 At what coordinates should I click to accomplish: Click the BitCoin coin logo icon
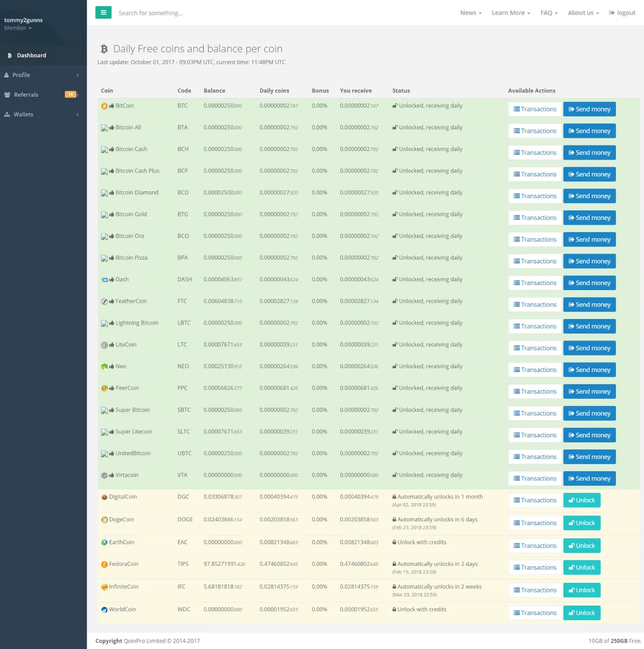104,106
